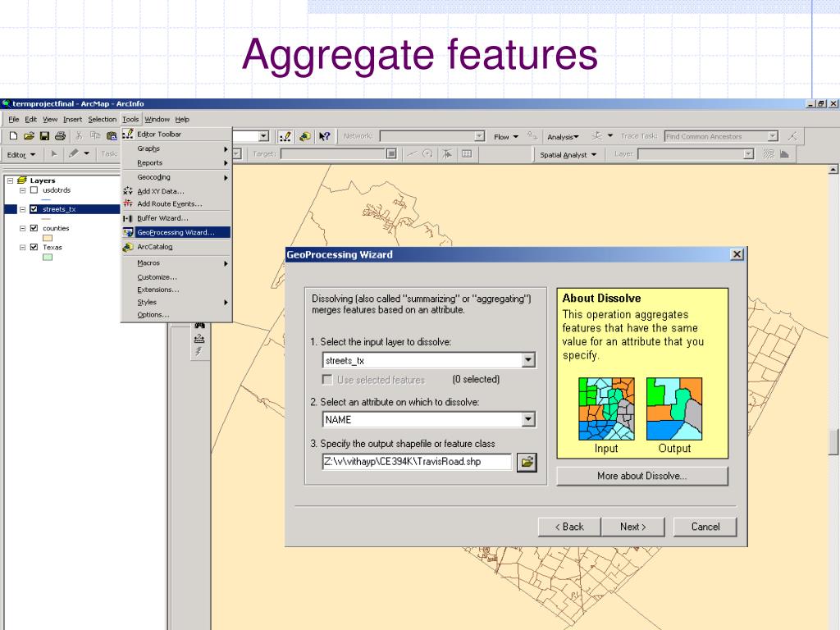Launch ArcCatalog from the standard toolbar icon
Screen dimensions: 840x630
tap(305, 136)
